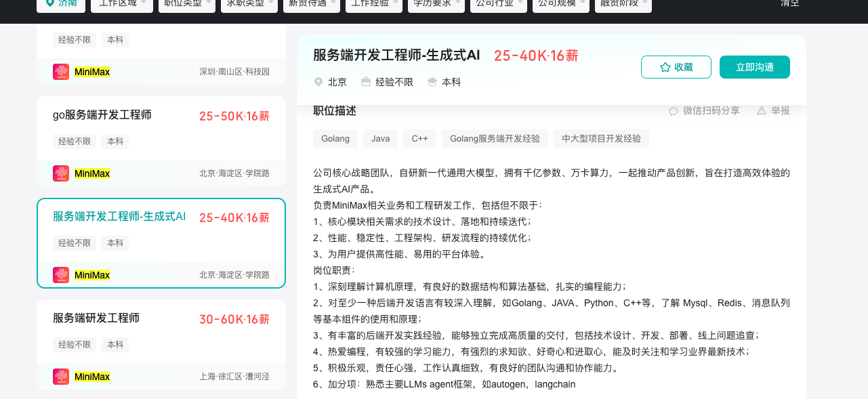
Task: Click 深圳·南山区·科技园 location text
Action: coord(234,72)
